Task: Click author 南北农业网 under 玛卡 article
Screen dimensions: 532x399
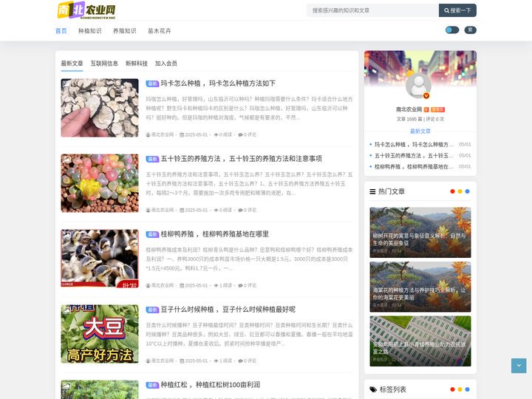Action: click(x=160, y=134)
